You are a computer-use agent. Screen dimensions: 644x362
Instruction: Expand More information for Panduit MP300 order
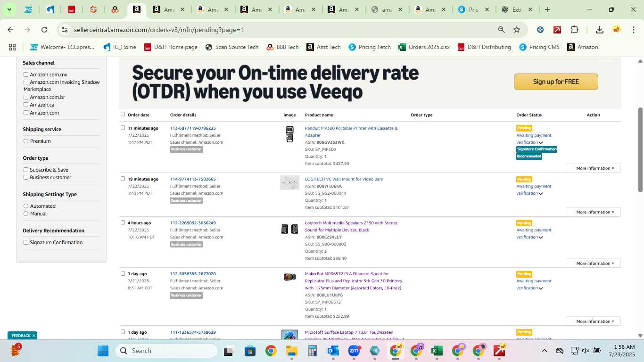coord(593,168)
